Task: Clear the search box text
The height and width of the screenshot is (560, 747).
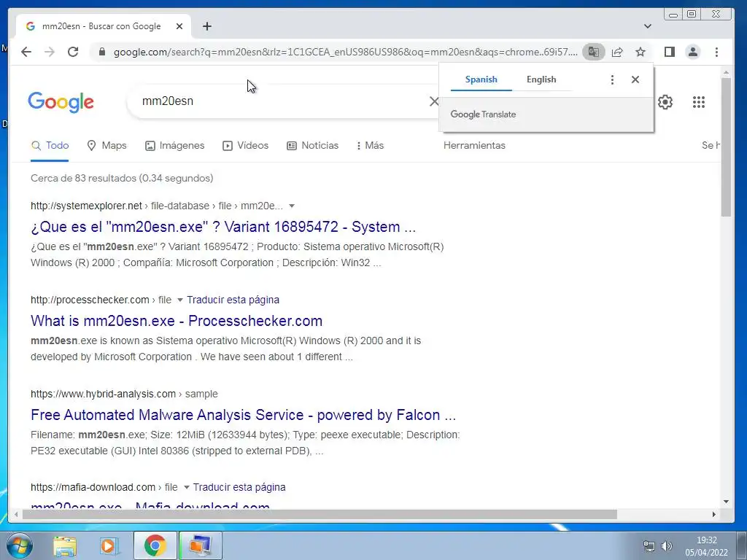Action: point(433,101)
